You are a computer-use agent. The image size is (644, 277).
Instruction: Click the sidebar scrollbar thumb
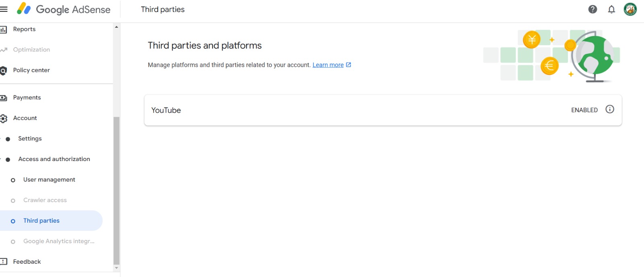click(116, 190)
